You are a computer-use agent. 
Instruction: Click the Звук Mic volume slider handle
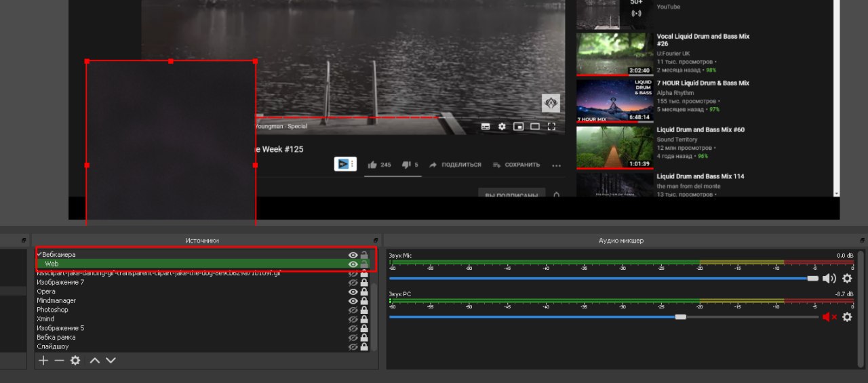(813, 279)
